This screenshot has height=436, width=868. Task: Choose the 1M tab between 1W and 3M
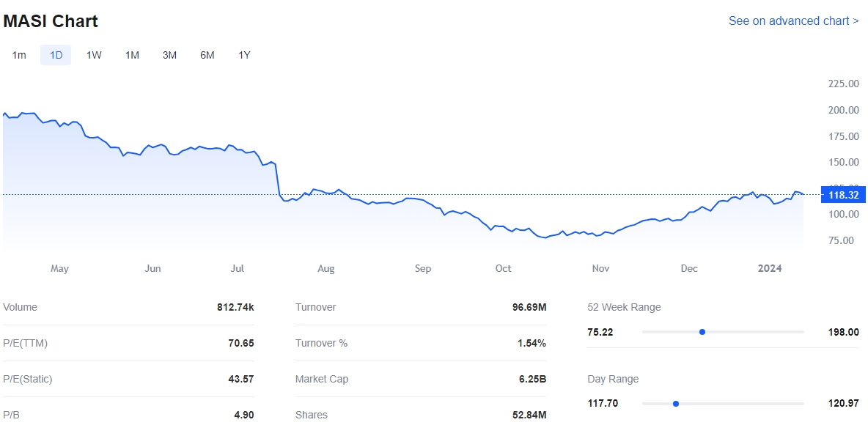click(132, 55)
